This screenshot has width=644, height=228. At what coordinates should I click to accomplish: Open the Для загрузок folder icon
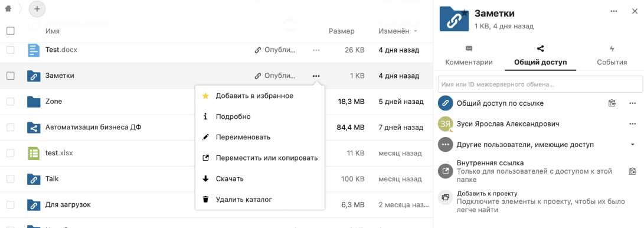coord(34,204)
